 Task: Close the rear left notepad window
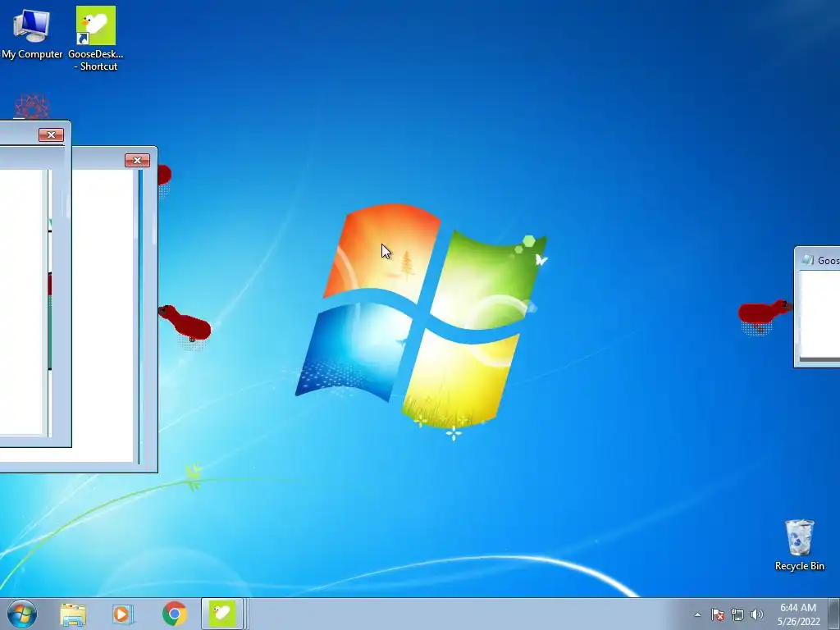tap(137, 160)
